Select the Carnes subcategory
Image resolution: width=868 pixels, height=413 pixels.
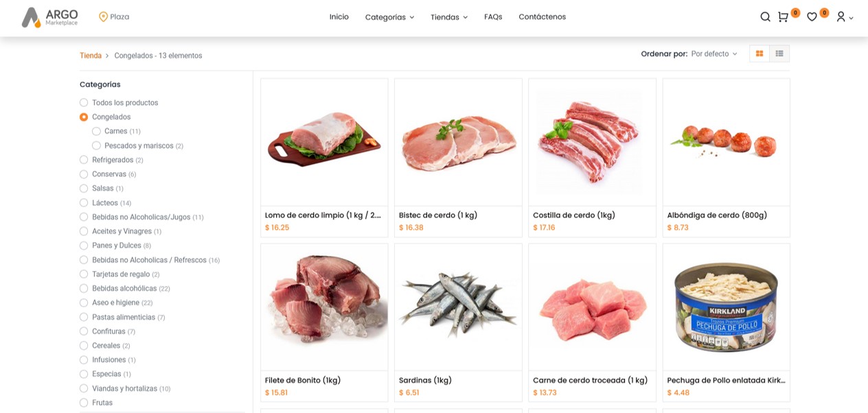pos(96,130)
